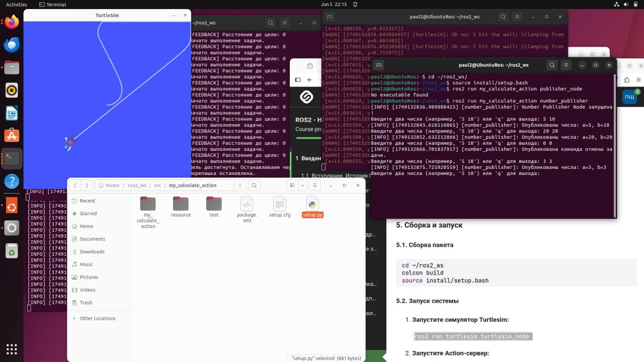Image resolution: width=644 pixels, height=362 pixels.
Task: Select Documents in Files sidebar
Action: (99, 239)
